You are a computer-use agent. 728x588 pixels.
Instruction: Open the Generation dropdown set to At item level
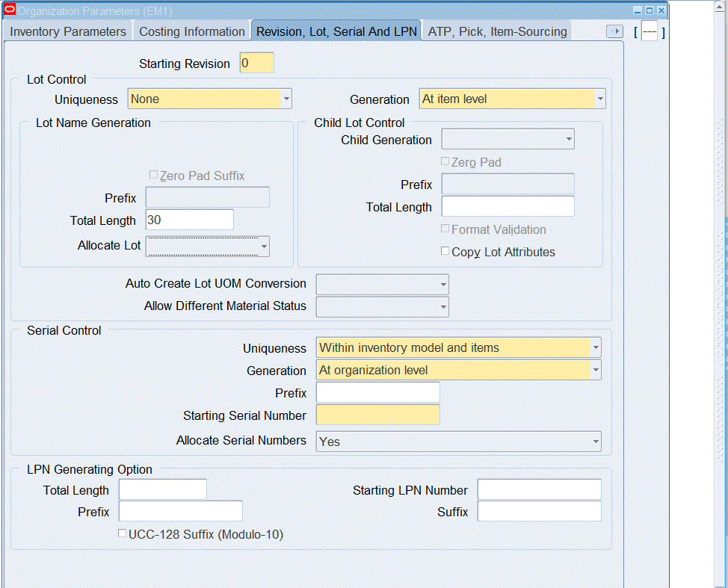click(599, 98)
